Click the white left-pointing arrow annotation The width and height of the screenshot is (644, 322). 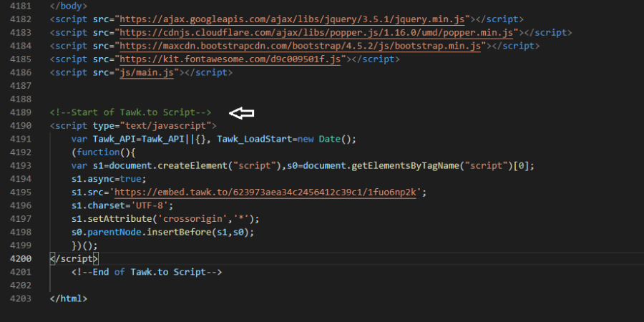coord(242,113)
